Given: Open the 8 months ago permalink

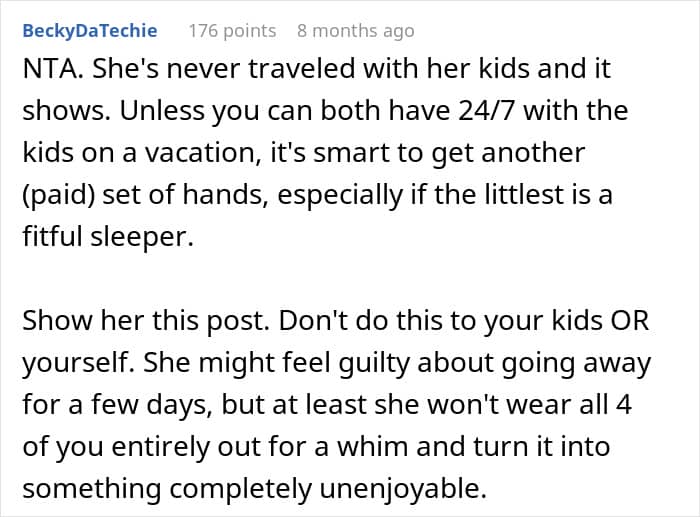Looking at the screenshot, I should point(356,31).
